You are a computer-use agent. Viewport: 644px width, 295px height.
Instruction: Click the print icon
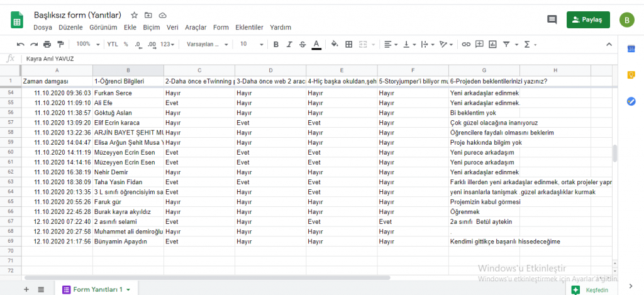(x=47, y=44)
